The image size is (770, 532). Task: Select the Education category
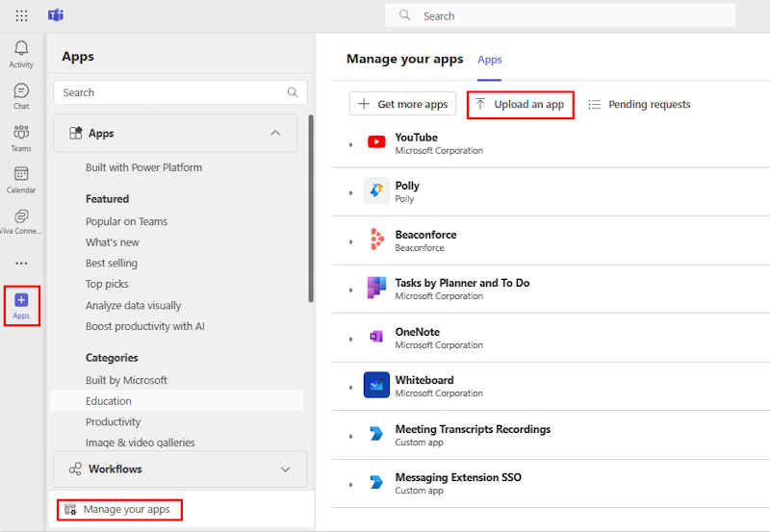tap(177, 400)
